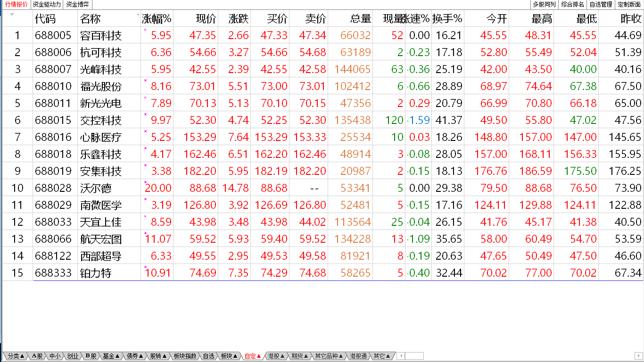644x362 pixels.
Task: Select the B股 bottom tab
Action: (x=91, y=356)
